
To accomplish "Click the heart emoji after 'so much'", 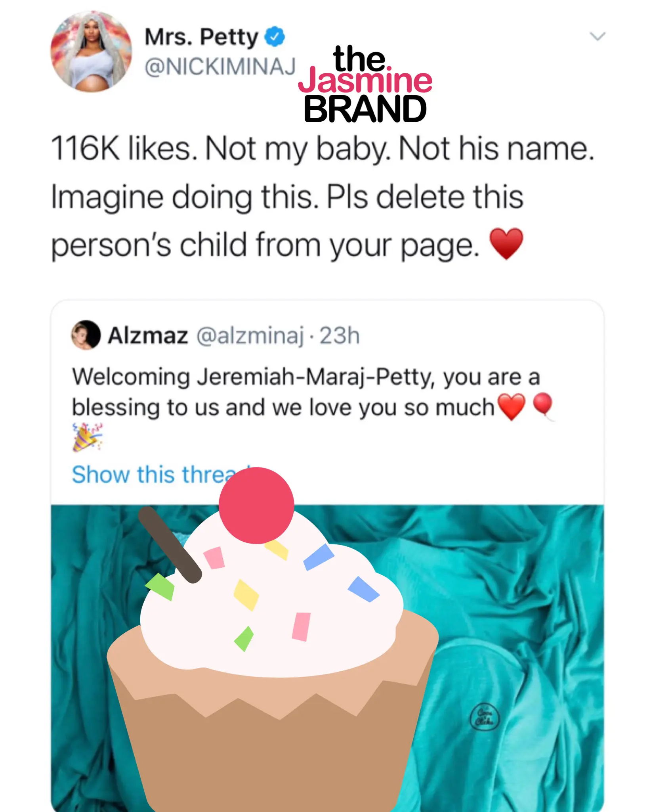I will pos(511,407).
